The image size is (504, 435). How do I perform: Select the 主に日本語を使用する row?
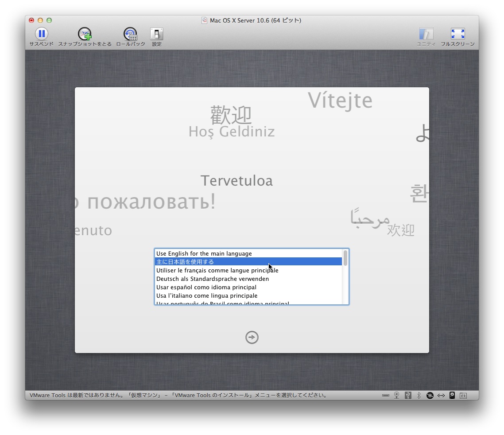[248, 262]
